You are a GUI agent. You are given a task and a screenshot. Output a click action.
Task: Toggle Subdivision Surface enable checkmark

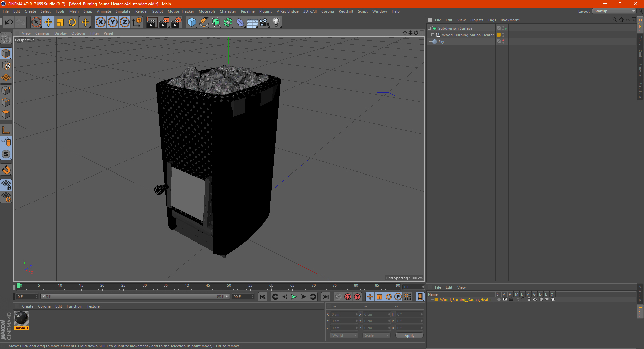click(506, 28)
